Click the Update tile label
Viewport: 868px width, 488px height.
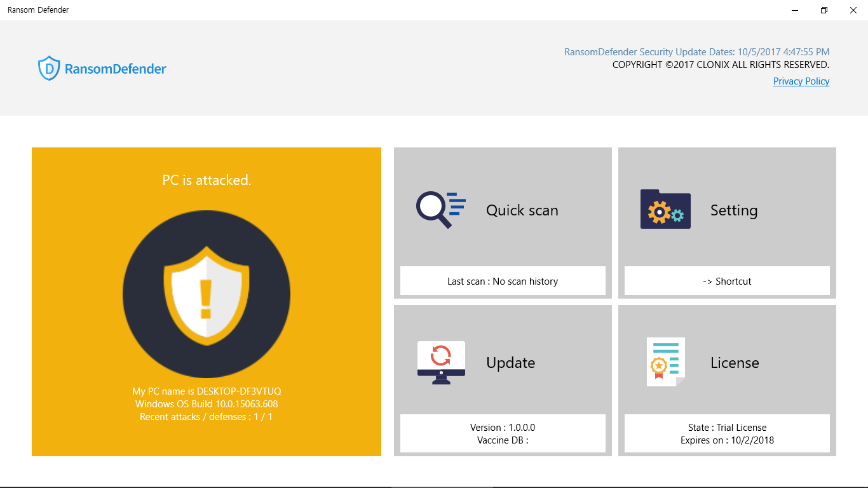click(511, 363)
